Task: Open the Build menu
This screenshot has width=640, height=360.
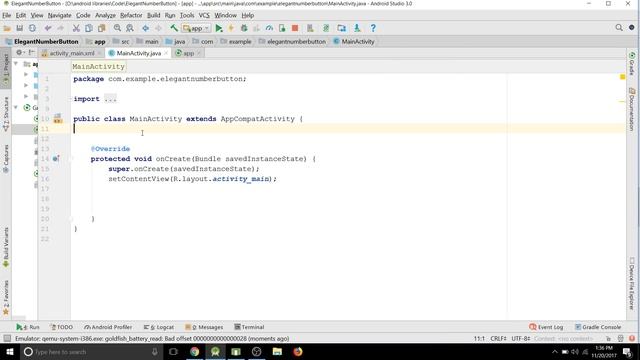Action: pos(153,15)
